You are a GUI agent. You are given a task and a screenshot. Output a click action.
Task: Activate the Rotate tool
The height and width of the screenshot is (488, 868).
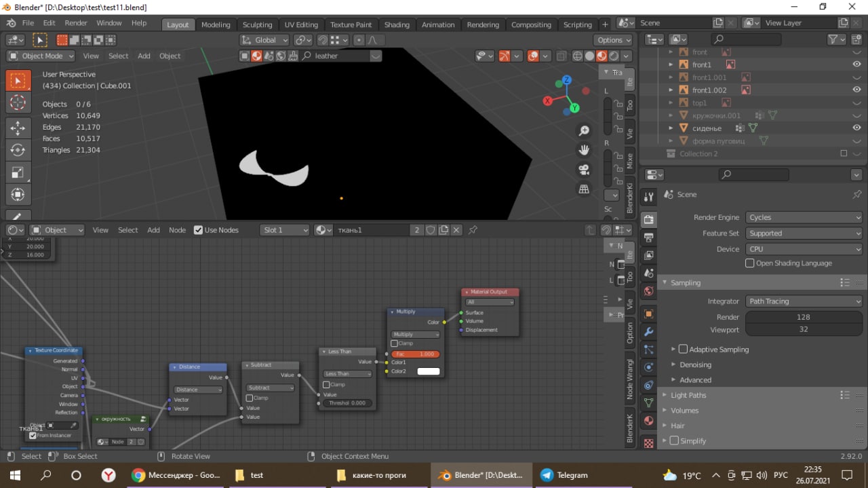point(18,150)
